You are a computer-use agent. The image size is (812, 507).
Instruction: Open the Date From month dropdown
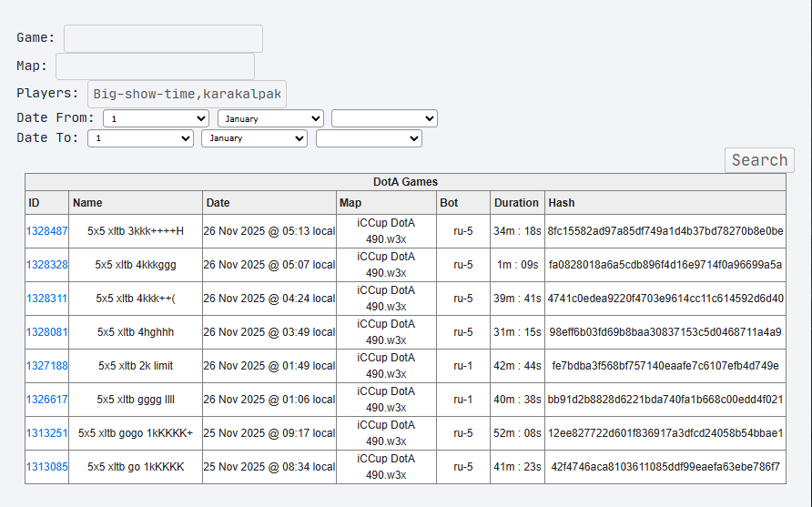point(271,118)
